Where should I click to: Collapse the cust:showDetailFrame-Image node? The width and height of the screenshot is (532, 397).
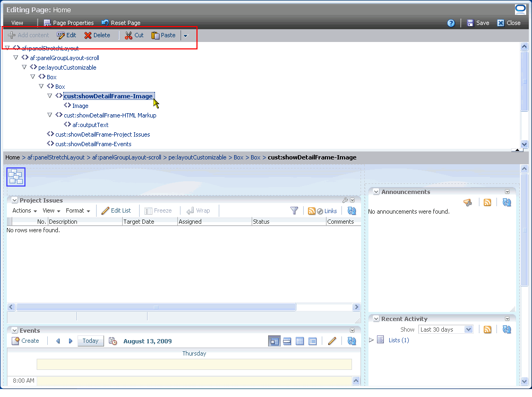pos(49,96)
